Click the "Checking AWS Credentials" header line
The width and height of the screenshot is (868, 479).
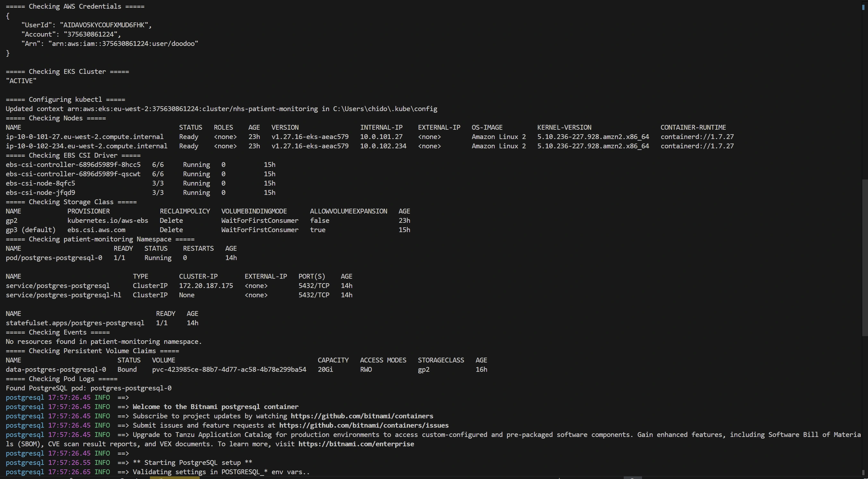(x=75, y=6)
